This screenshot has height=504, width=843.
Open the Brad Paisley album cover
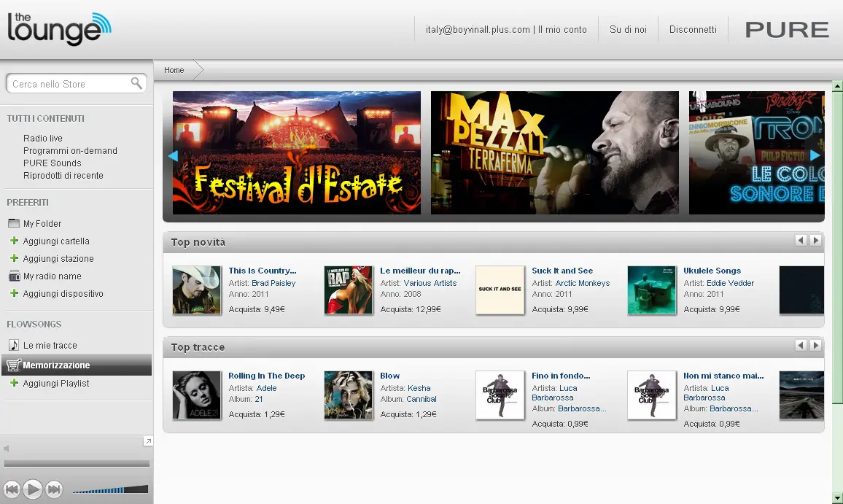[197, 290]
